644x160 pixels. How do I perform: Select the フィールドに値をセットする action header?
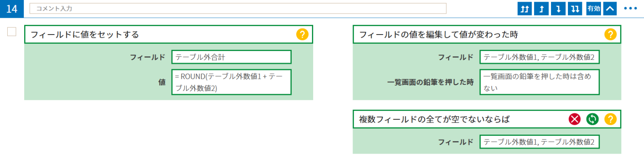pos(169,34)
